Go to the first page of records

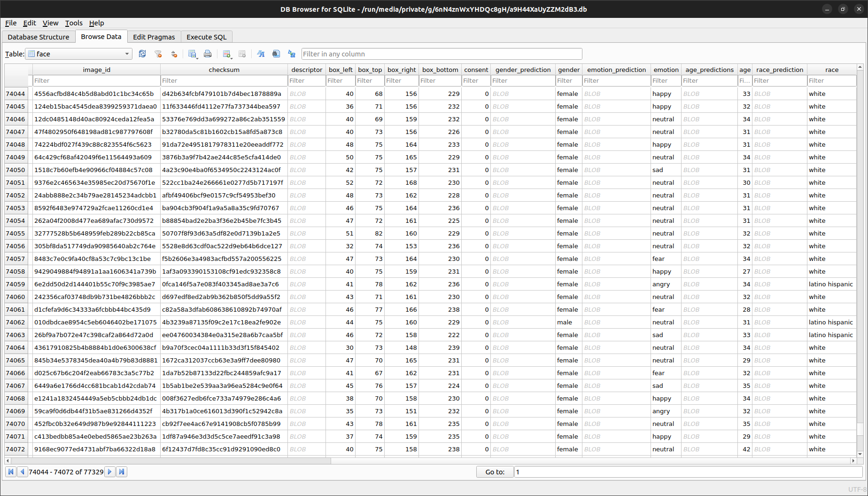11,472
